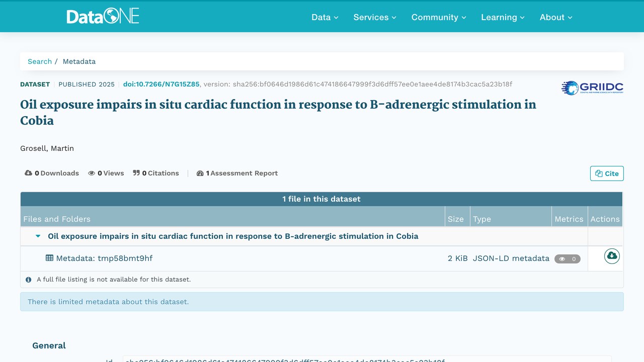
Task: Click the Cite button
Action: (607, 173)
